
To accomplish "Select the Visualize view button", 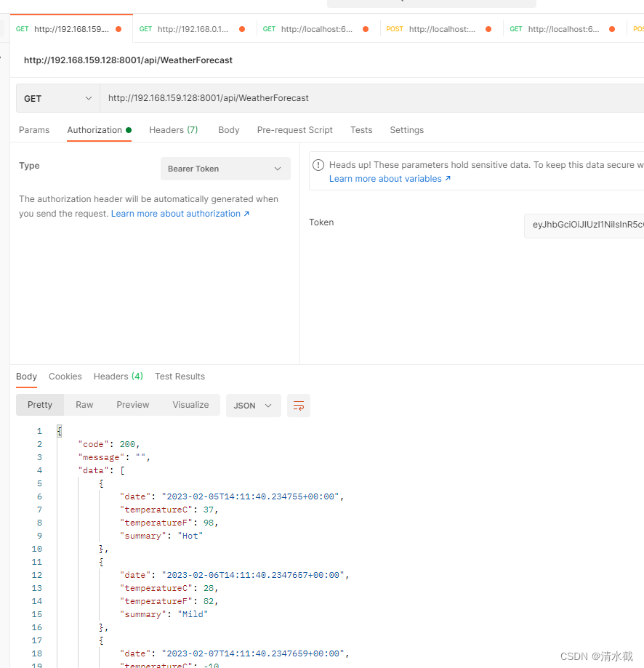I will point(191,405).
